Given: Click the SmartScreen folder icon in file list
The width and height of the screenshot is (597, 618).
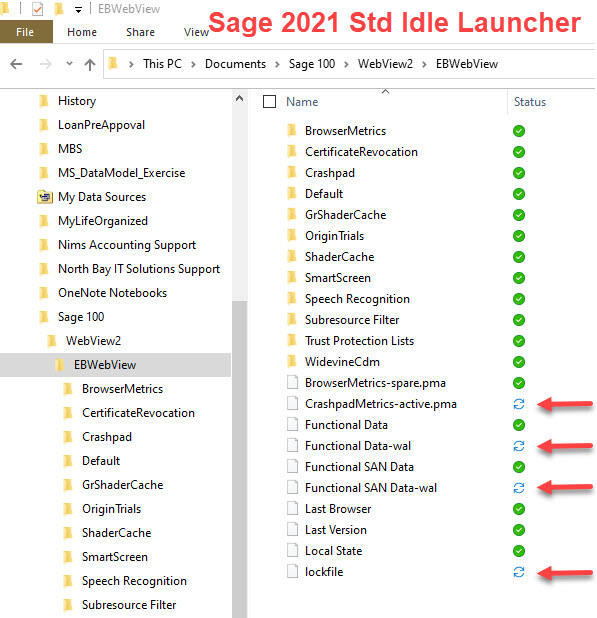Looking at the screenshot, I should [x=292, y=277].
